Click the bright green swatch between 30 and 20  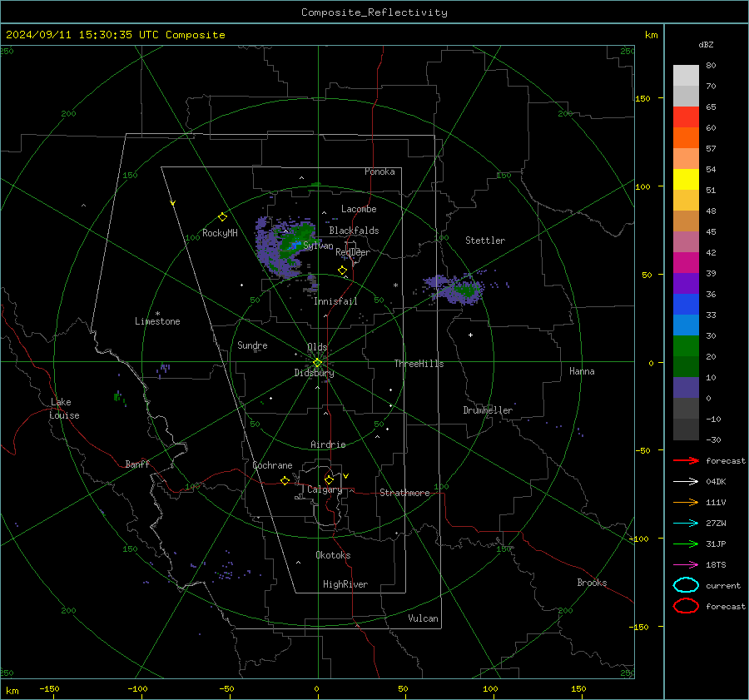click(x=686, y=346)
